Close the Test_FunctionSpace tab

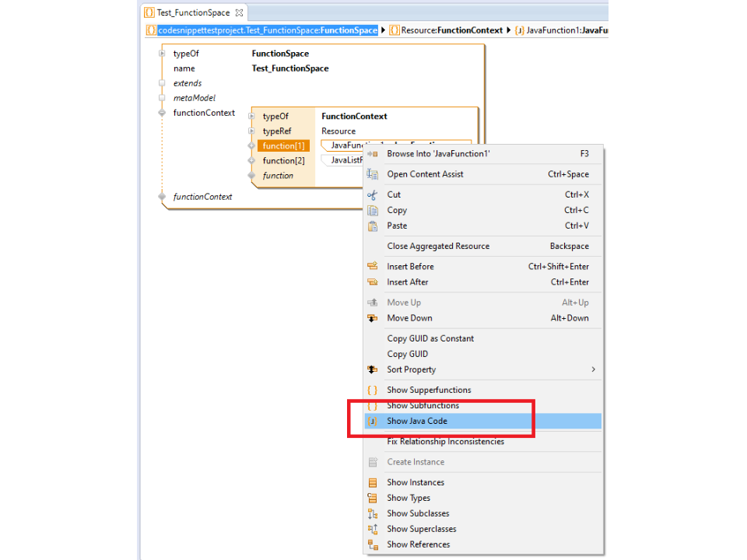pyautogui.click(x=240, y=13)
